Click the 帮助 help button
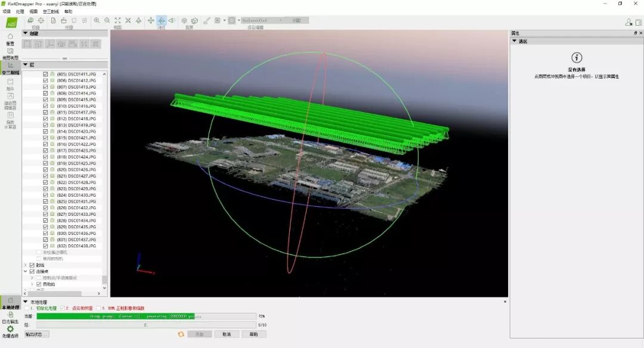Viewport: 644px width, 348px height. pyautogui.click(x=254, y=334)
